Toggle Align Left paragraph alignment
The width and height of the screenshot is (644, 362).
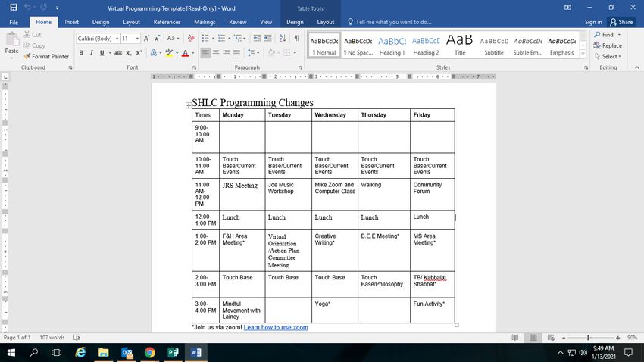click(x=205, y=52)
